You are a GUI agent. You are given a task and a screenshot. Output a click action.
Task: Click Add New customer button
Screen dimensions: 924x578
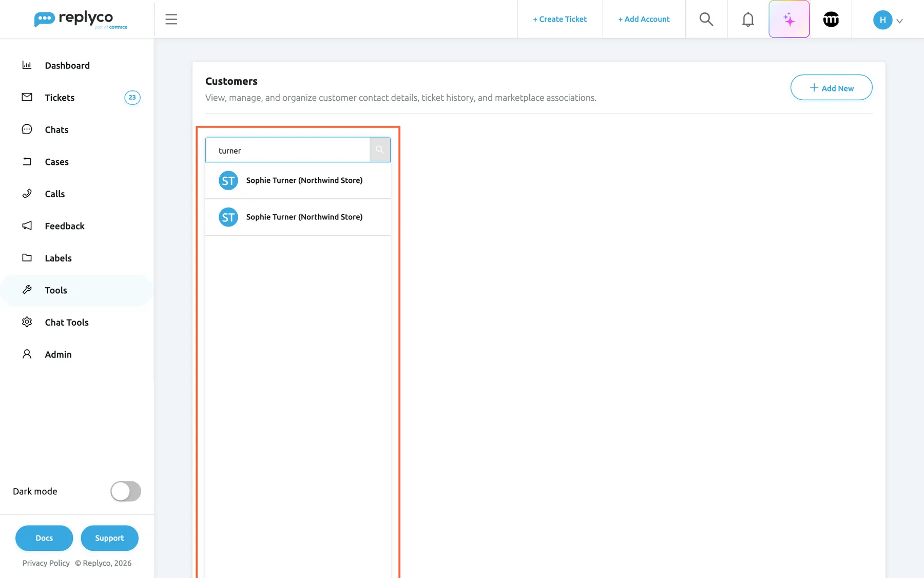[831, 87]
